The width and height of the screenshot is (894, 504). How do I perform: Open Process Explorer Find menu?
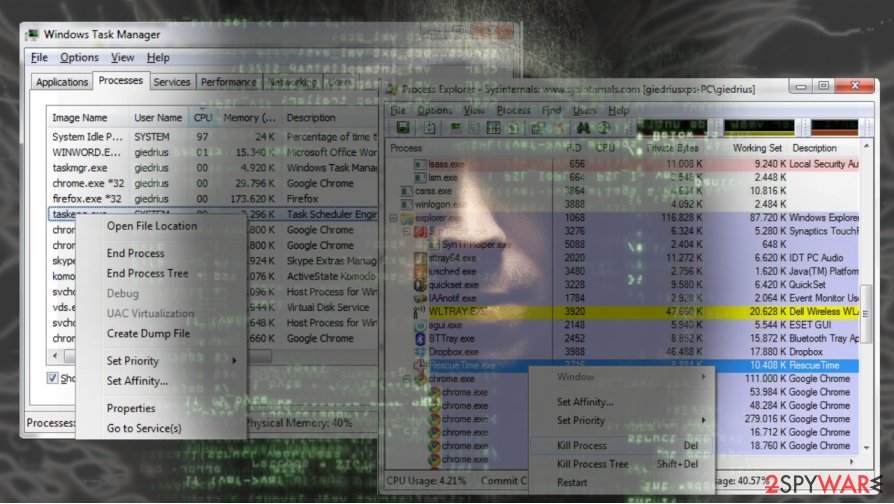pyautogui.click(x=551, y=111)
